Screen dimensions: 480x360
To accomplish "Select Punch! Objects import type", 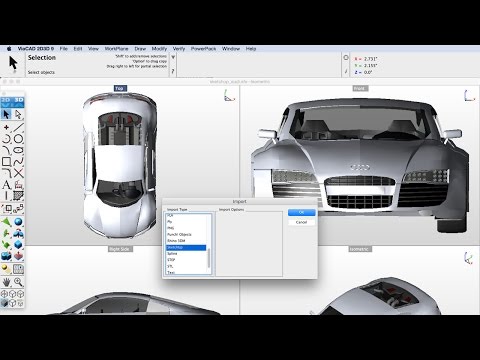I will click(186, 234).
